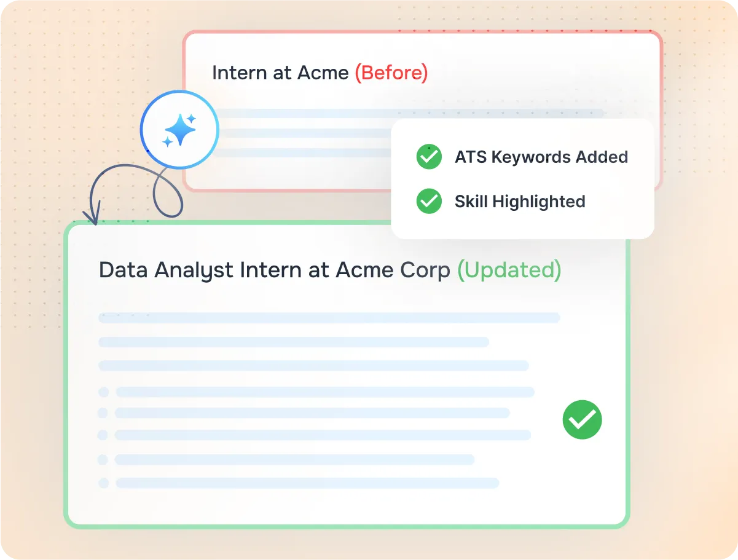This screenshot has height=560, width=738.
Task: Select the "ATS Keywords Added" label
Action: [x=541, y=157]
